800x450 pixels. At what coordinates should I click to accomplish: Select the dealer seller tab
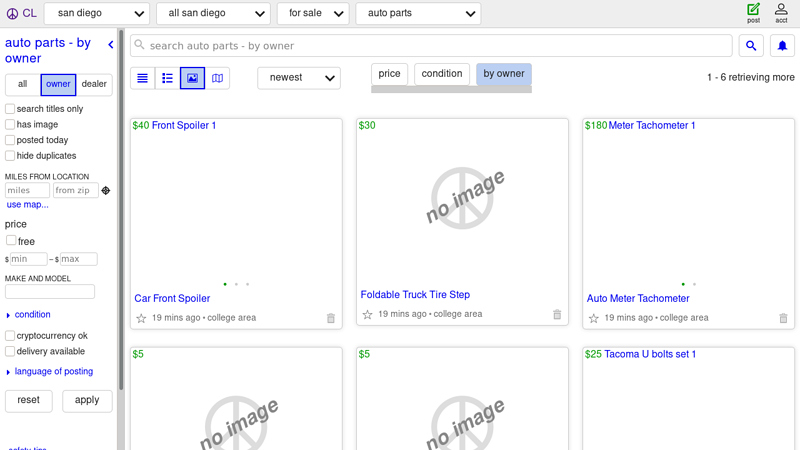(94, 84)
